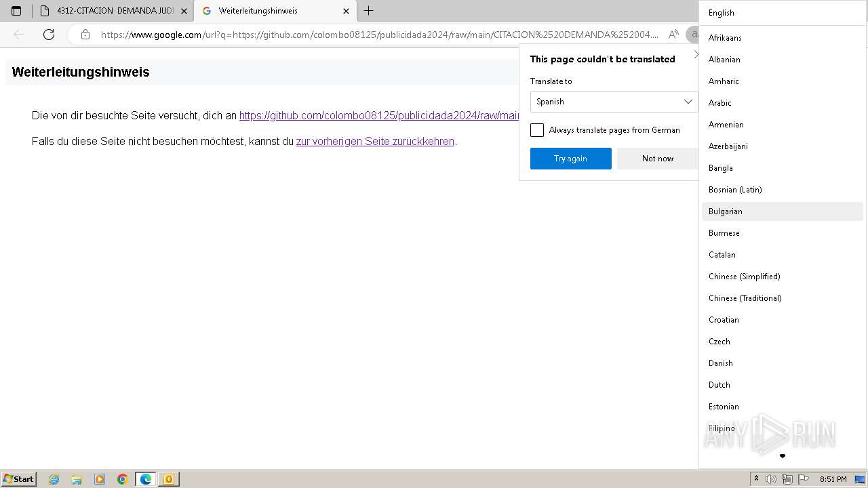Click the 8:51 PM system clock
Viewport: 868px width, 488px height.
pyautogui.click(x=833, y=479)
